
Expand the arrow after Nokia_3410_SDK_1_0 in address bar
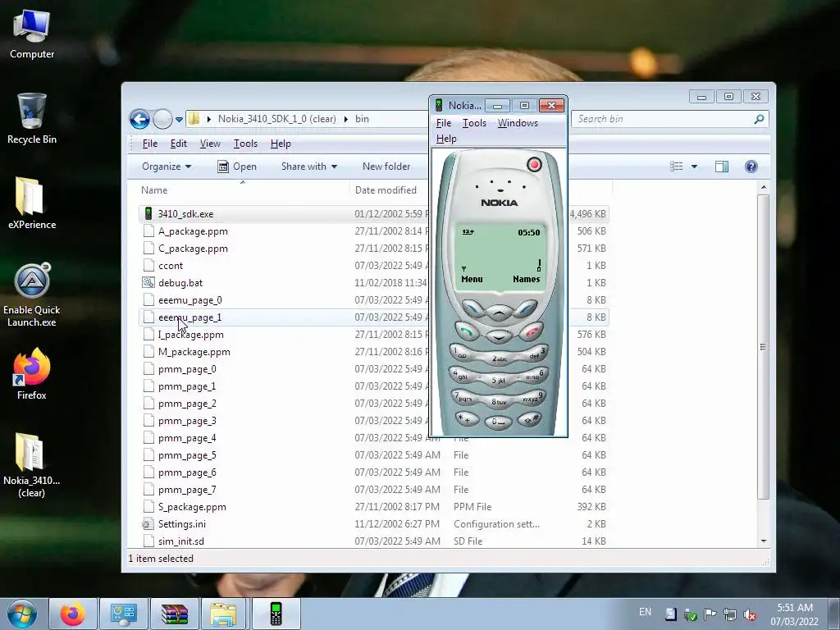pyautogui.click(x=346, y=119)
